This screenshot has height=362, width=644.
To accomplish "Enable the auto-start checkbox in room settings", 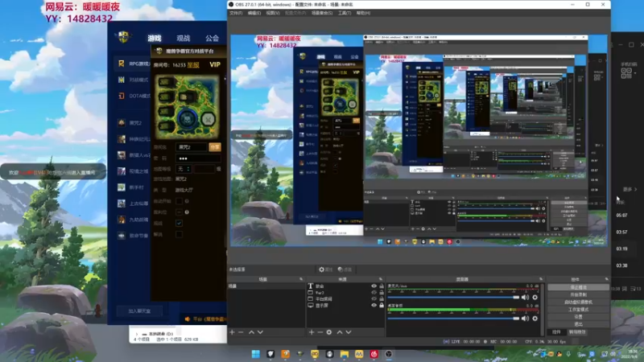I will pyautogui.click(x=179, y=201).
